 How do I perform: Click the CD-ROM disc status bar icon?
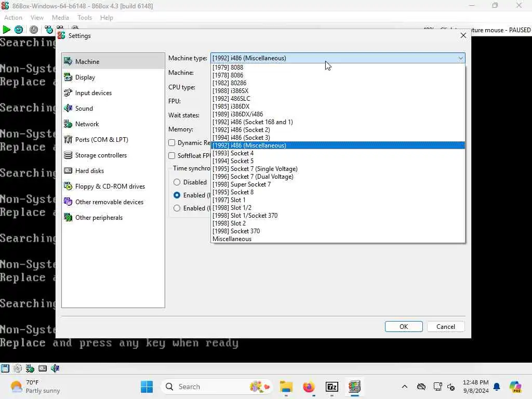[17, 368]
